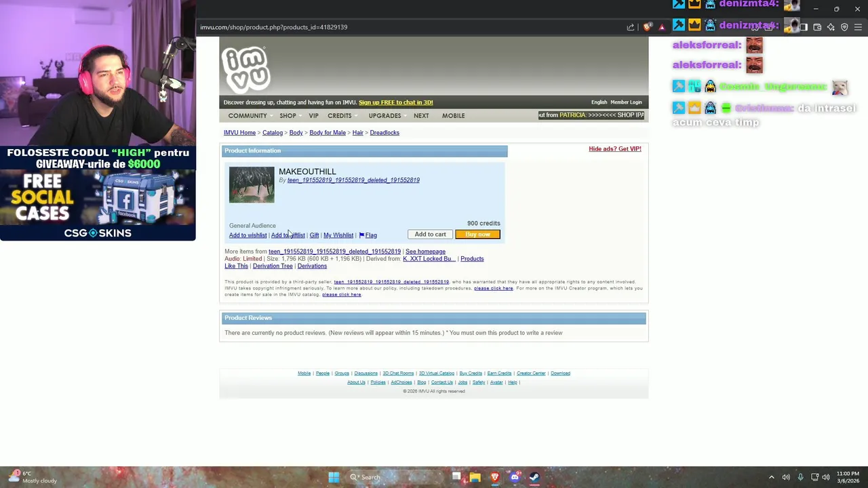Screen dimensions: 868x488
Task: Click the English language link
Action: click(599, 102)
